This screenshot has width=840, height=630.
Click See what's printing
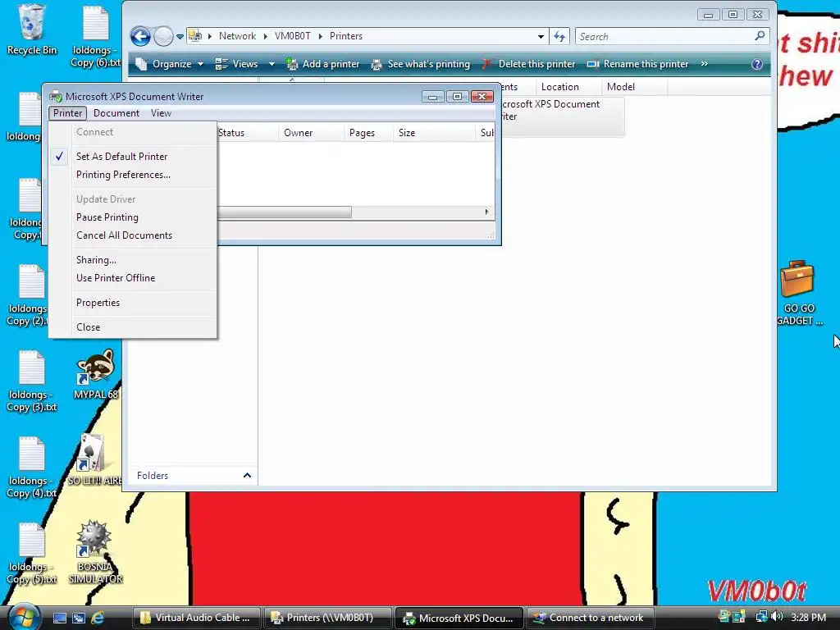pos(421,64)
